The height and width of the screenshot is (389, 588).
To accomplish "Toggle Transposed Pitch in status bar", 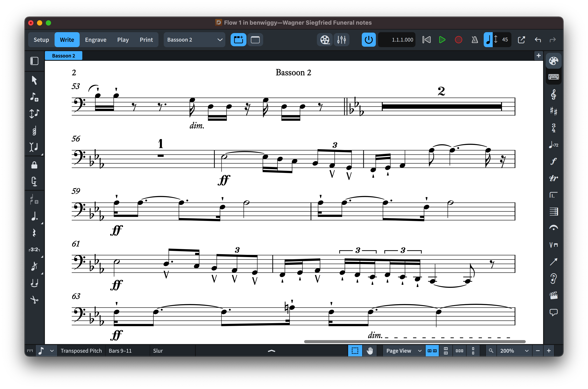I will point(81,350).
